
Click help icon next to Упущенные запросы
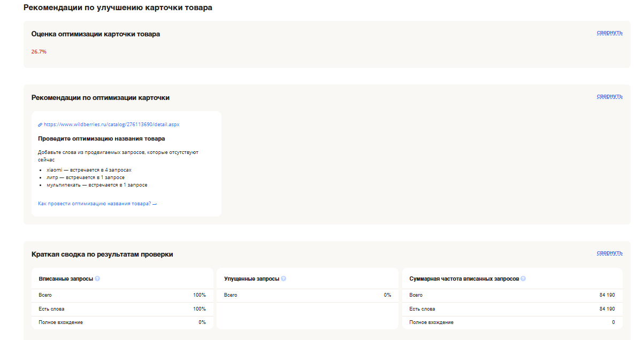coord(283,279)
